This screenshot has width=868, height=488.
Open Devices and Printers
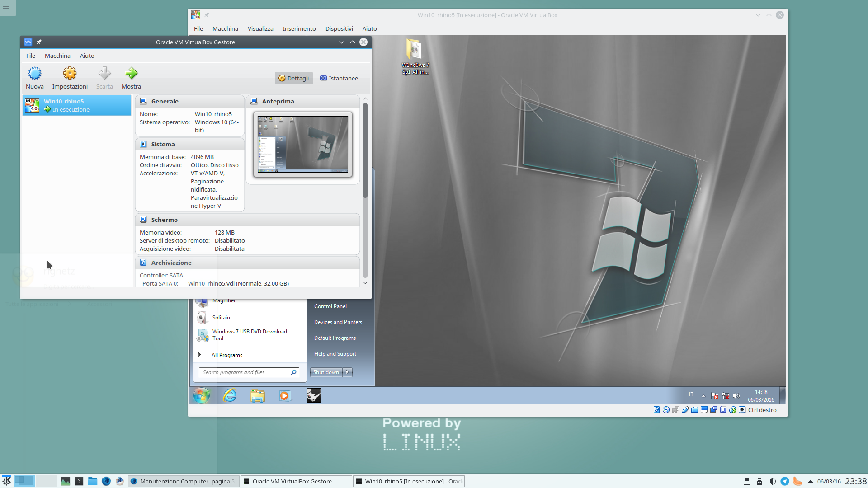coord(338,322)
